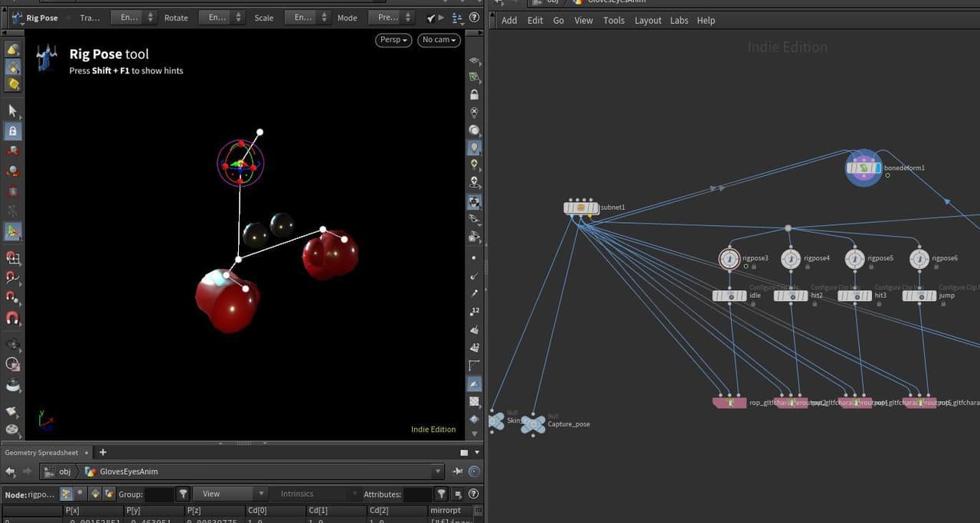Toggle the pin icon on spreadsheet pane
980x523 pixels.
[459, 472]
